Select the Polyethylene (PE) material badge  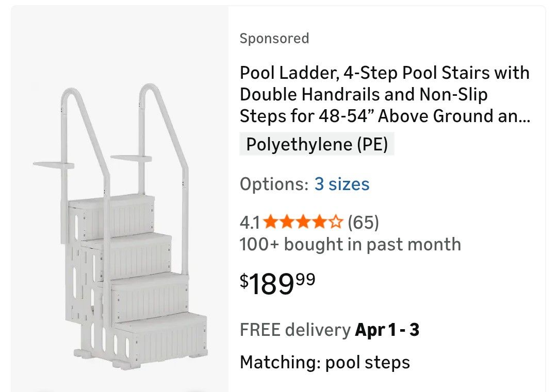pos(317,144)
